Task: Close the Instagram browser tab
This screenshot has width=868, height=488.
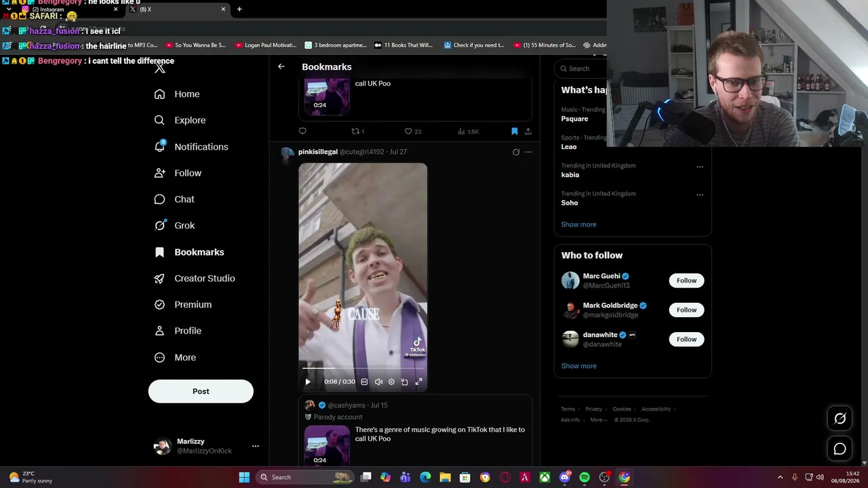Action: (x=115, y=9)
